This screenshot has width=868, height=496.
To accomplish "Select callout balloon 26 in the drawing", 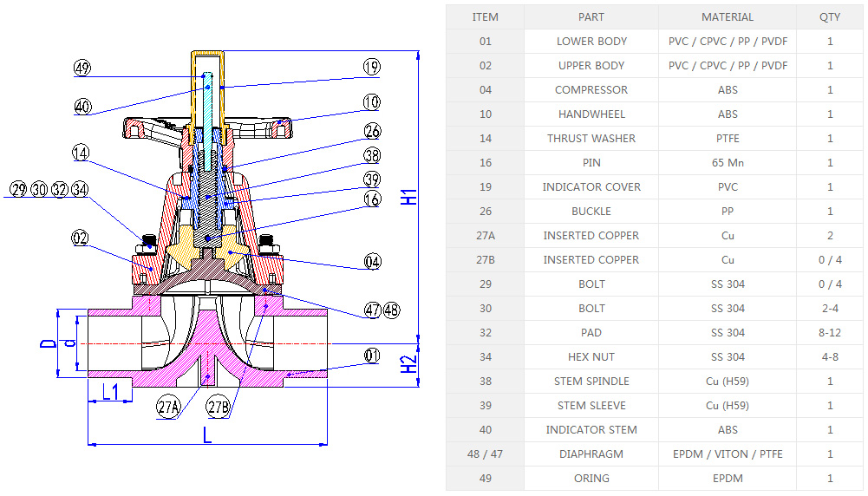I will coord(371,131).
